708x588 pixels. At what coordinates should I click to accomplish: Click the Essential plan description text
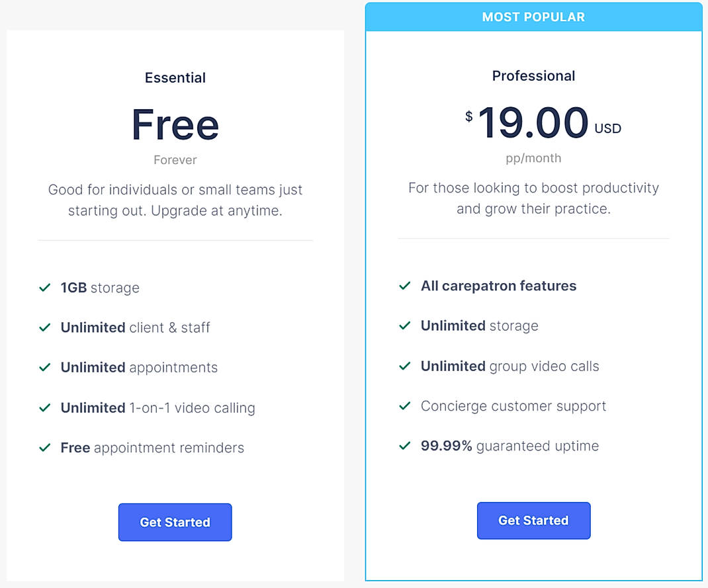click(175, 199)
